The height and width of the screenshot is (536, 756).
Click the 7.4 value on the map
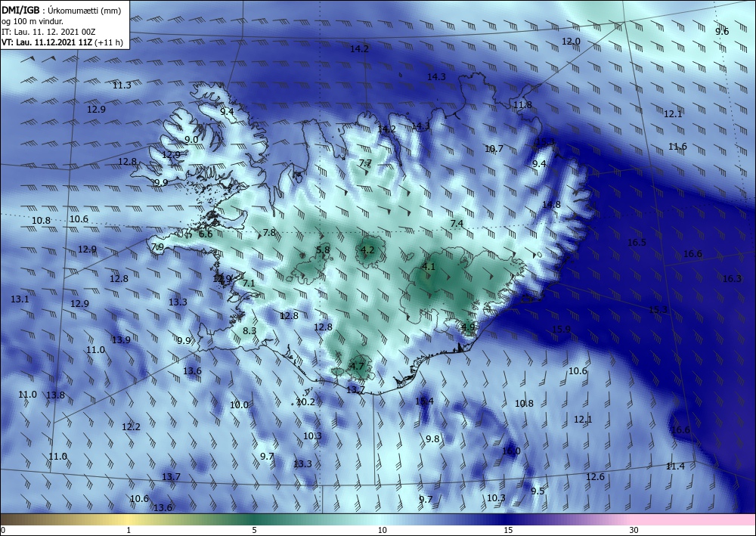[457, 224]
